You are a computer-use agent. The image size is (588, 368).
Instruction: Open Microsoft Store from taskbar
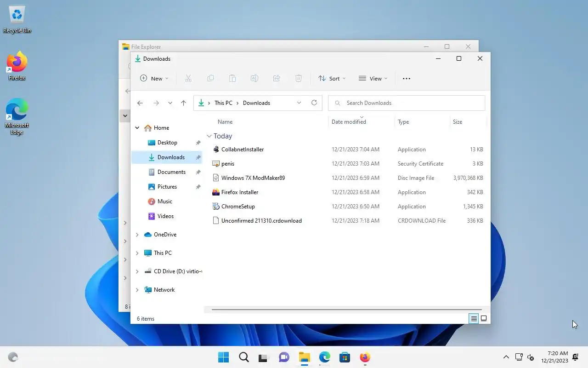tap(345, 357)
